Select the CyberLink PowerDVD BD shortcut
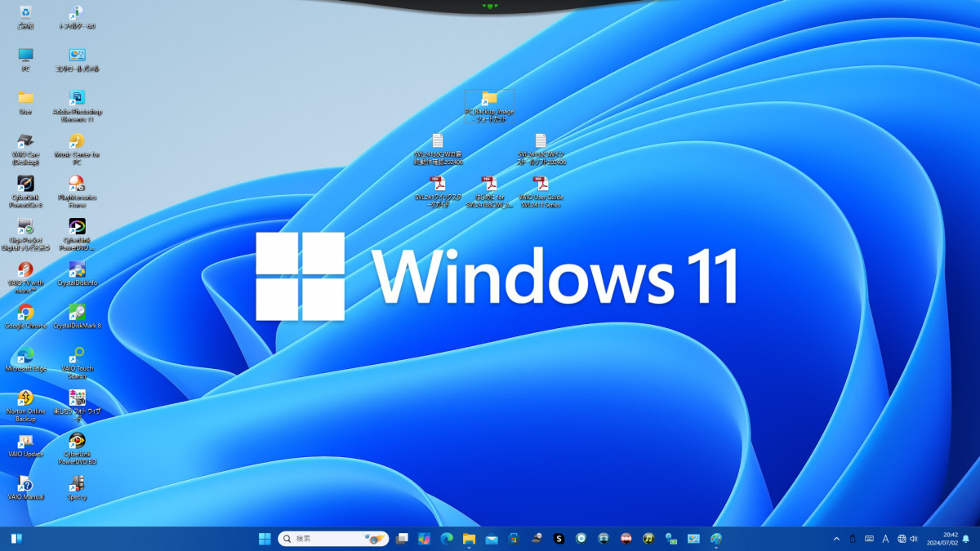The height and width of the screenshot is (551, 980). click(x=77, y=449)
